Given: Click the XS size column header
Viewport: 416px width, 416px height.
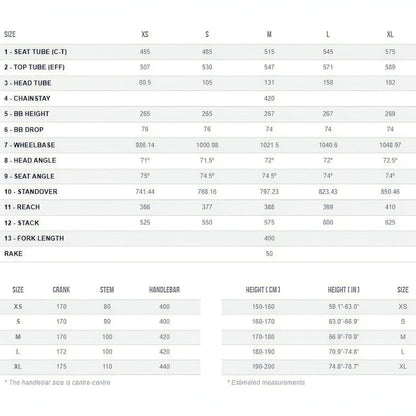Looking at the screenshot, I should pyautogui.click(x=145, y=34).
